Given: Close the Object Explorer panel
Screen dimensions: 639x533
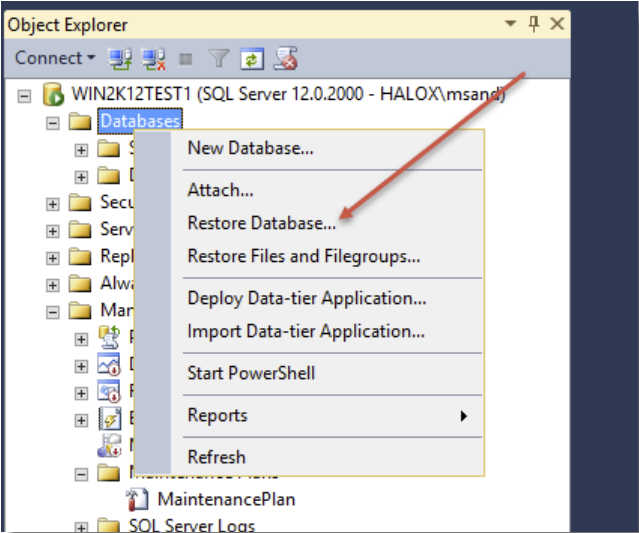Looking at the screenshot, I should pos(557,23).
